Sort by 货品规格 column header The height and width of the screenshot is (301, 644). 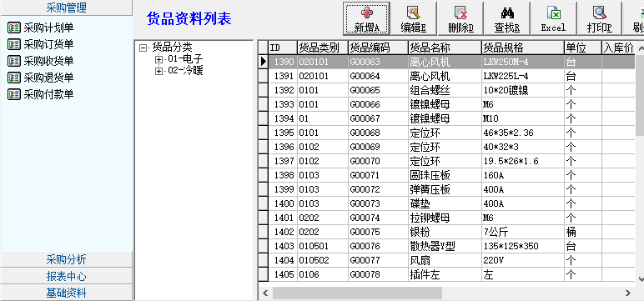click(523, 48)
